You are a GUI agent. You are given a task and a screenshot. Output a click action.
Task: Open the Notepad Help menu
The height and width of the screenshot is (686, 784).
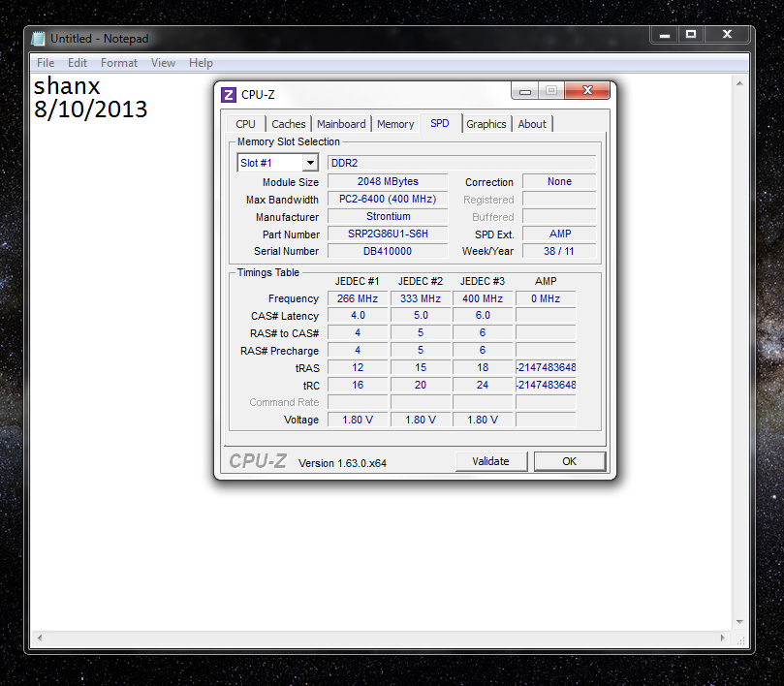[201, 63]
